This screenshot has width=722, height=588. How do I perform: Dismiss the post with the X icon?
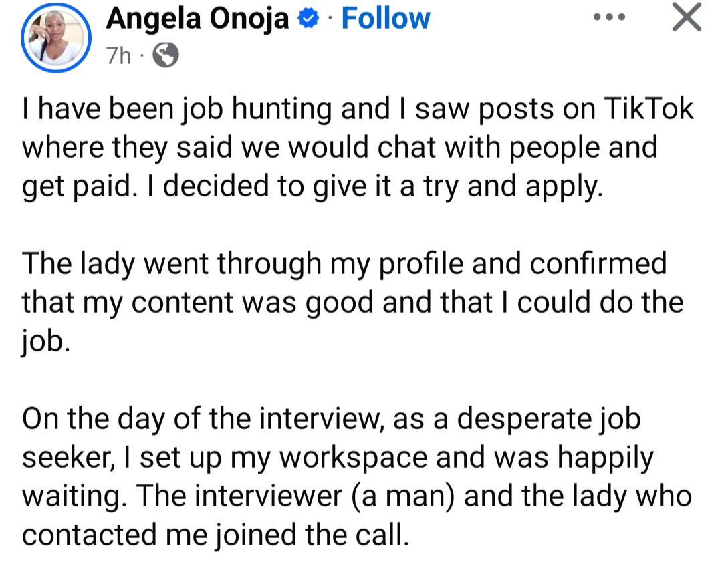687,18
